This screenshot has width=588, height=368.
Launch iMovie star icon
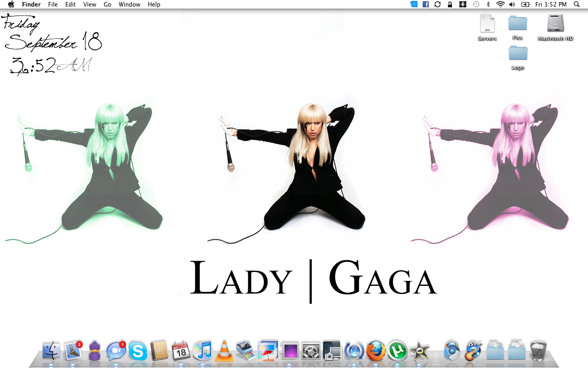tap(419, 351)
